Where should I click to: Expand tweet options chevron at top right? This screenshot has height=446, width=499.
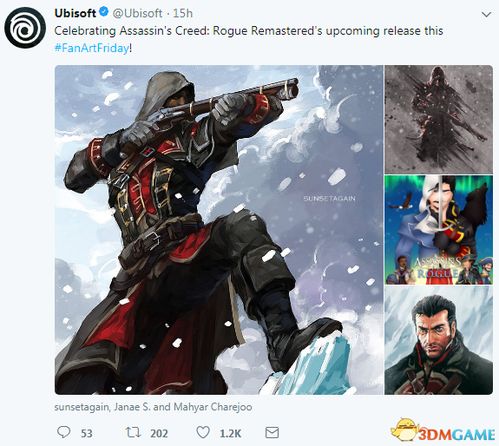click(486, 15)
